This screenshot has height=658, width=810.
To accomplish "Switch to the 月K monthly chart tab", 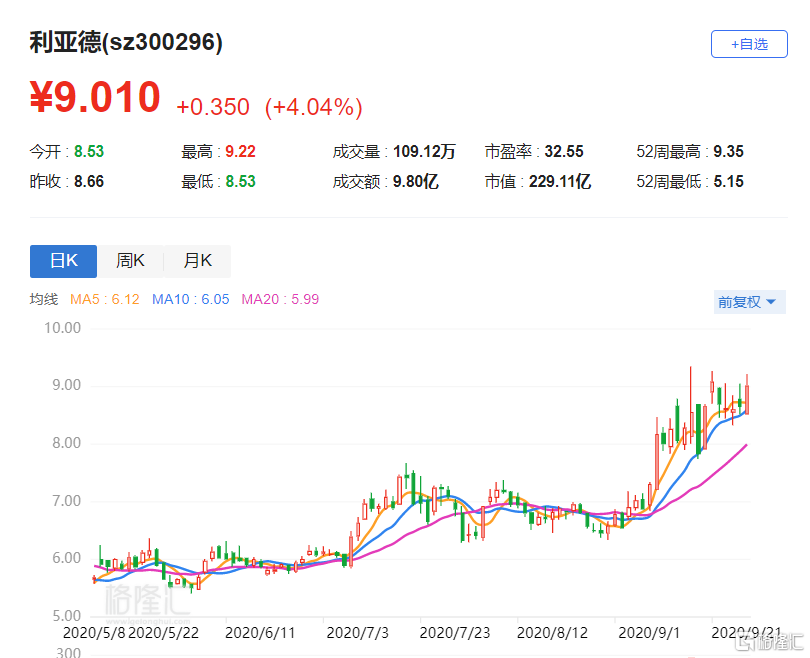I will click(197, 261).
